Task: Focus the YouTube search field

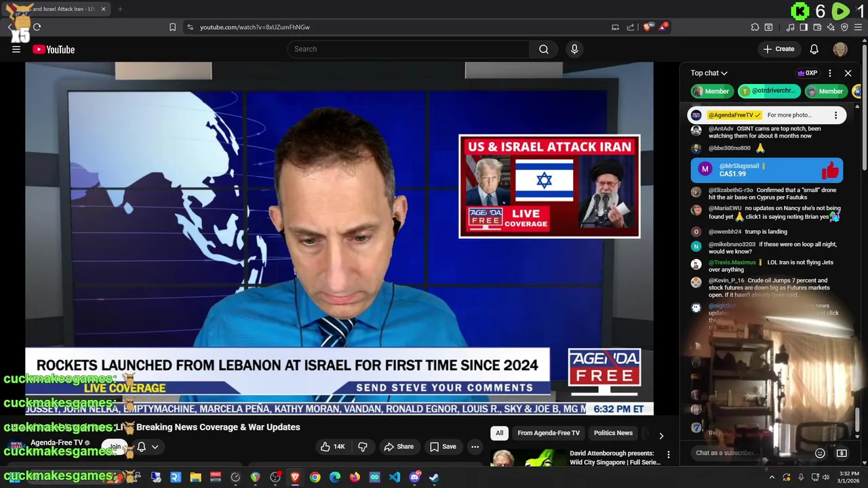Action: pyautogui.click(x=408, y=49)
